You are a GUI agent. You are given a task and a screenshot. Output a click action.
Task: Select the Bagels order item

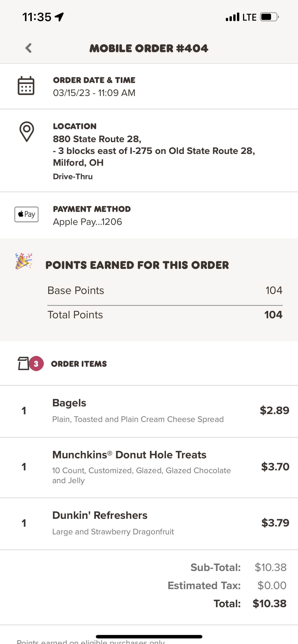click(x=69, y=403)
